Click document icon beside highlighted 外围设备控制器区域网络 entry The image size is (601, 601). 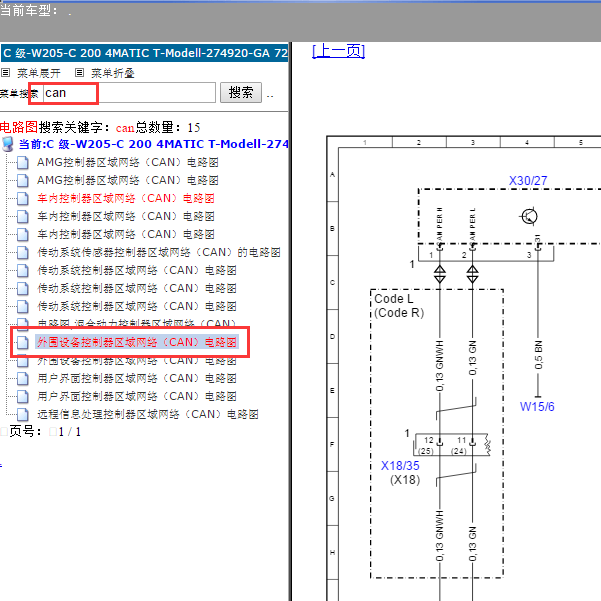tap(23, 342)
